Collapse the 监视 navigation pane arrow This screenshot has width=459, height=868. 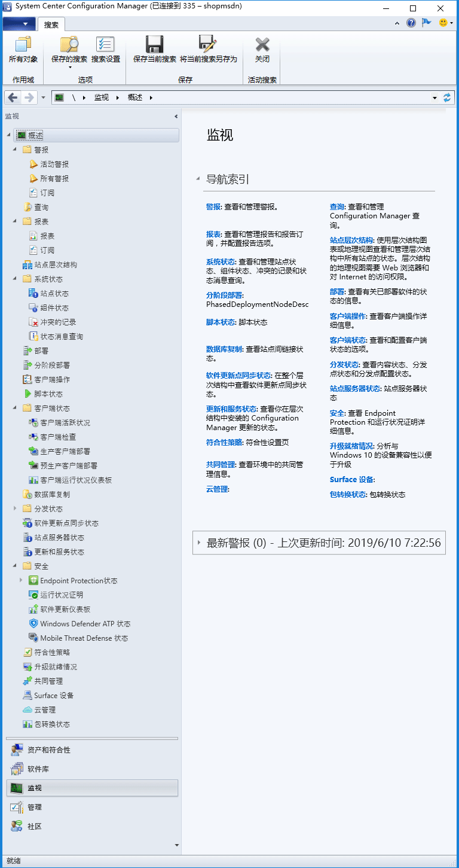(176, 117)
